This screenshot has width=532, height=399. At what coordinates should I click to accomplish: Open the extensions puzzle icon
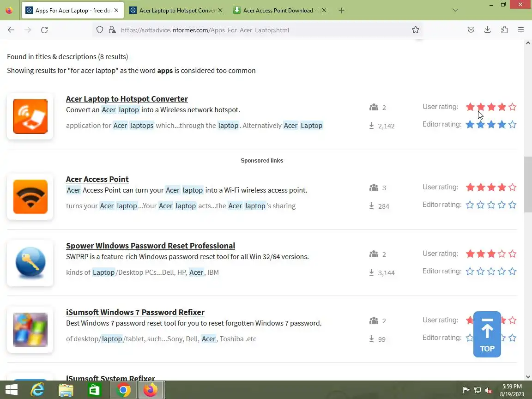point(504,30)
